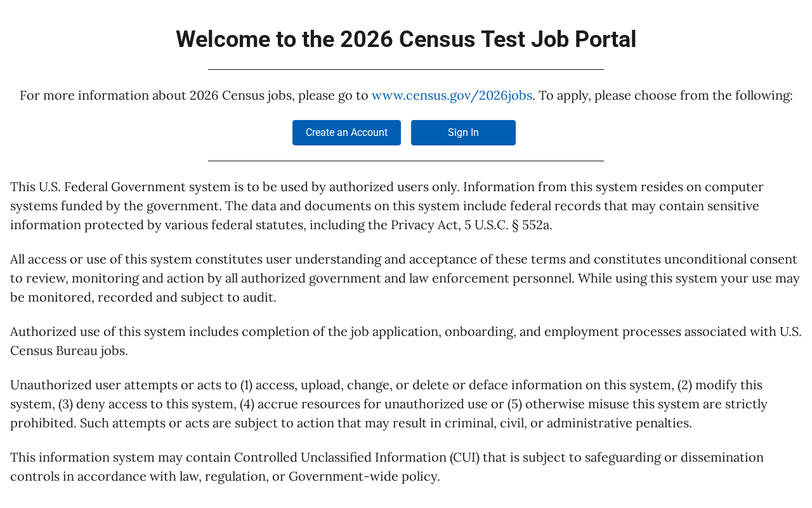The height and width of the screenshot is (508, 812).
Task: Click the "Census Bureau jobs." text
Action: tap(69, 351)
